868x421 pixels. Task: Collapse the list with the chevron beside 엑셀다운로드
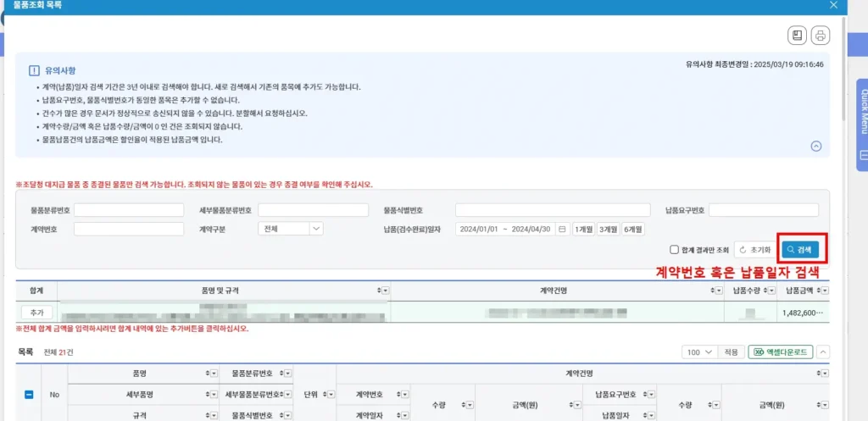[x=823, y=352]
